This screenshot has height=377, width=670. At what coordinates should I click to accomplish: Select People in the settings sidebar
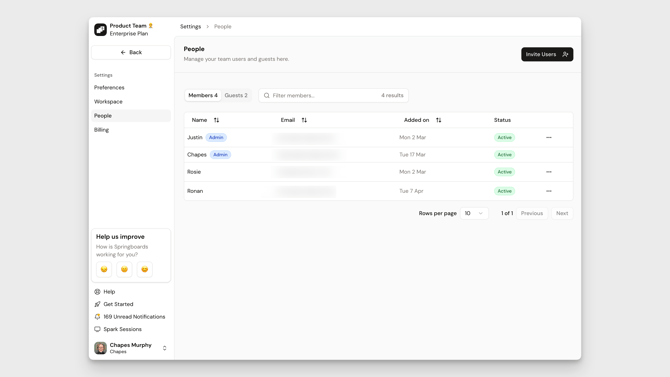[x=131, y=116]
